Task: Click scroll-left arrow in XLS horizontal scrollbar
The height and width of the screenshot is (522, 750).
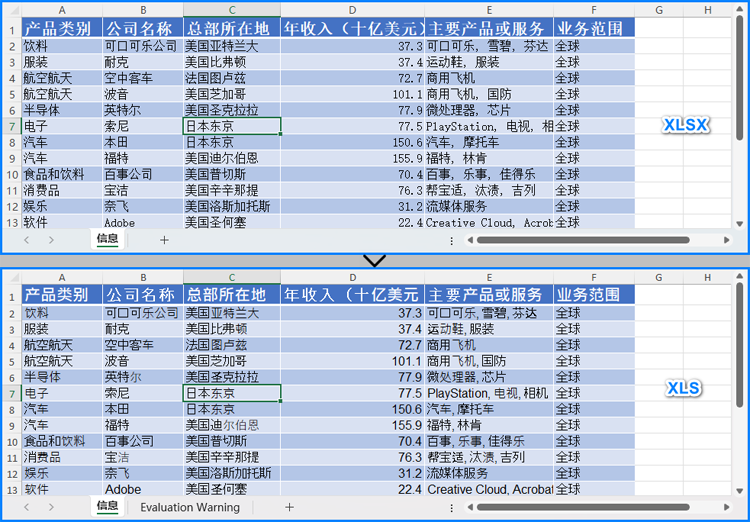Action: point(470,507)
